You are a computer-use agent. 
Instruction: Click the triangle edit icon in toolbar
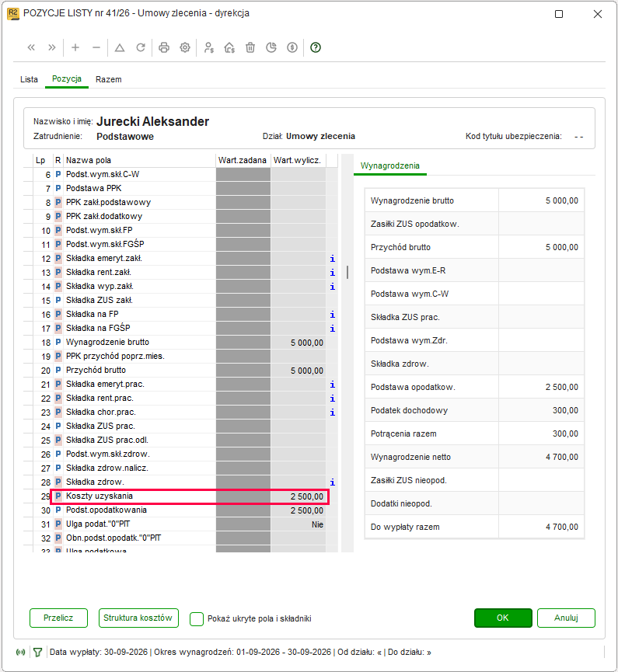point(120,47)
